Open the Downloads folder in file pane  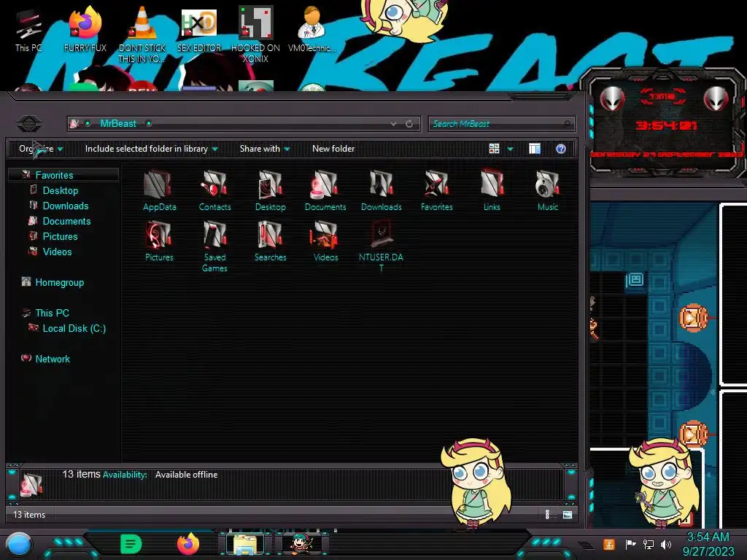pyautogui.click(x=381, y=190)
